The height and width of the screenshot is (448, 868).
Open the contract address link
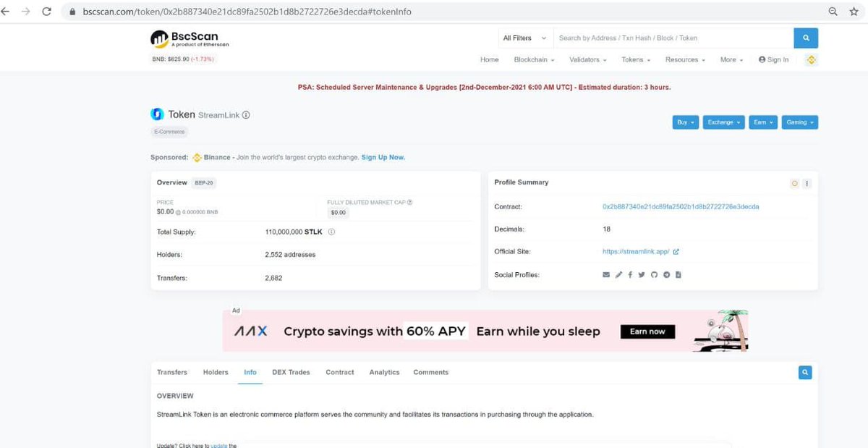[x=681, y=207]
